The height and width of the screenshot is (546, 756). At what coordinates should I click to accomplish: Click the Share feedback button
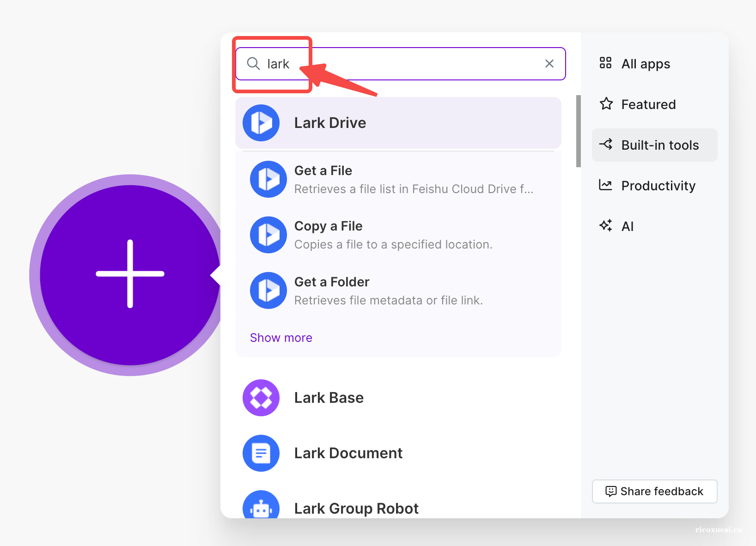click(655, 491)
